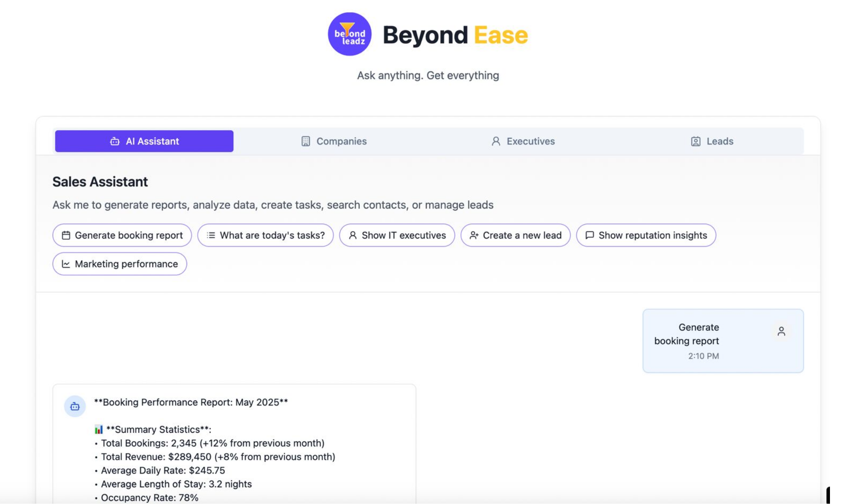Select Show reputation insights chip
854x504 pixels.
click(646, 235)
